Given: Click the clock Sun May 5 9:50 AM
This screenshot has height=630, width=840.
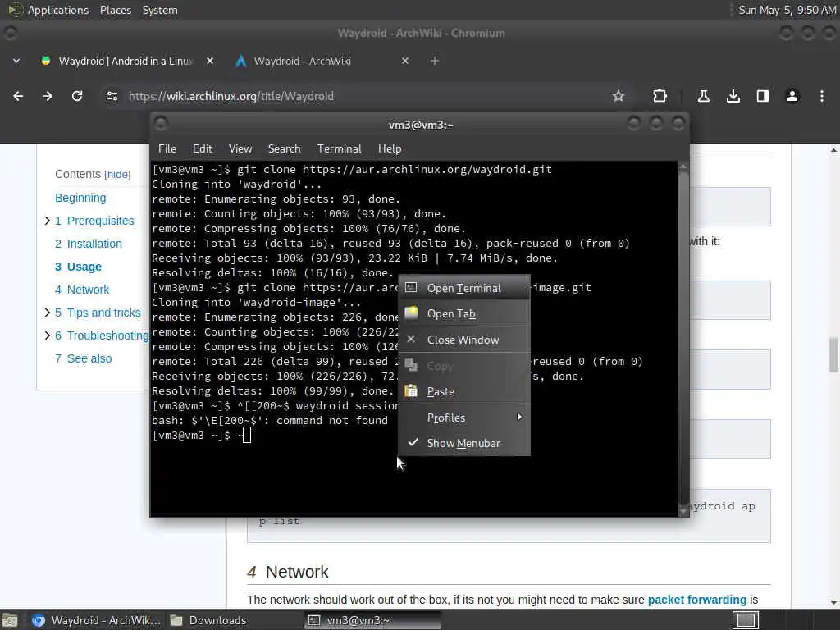Looking at the screenshot, I should (x=787, y=10).
